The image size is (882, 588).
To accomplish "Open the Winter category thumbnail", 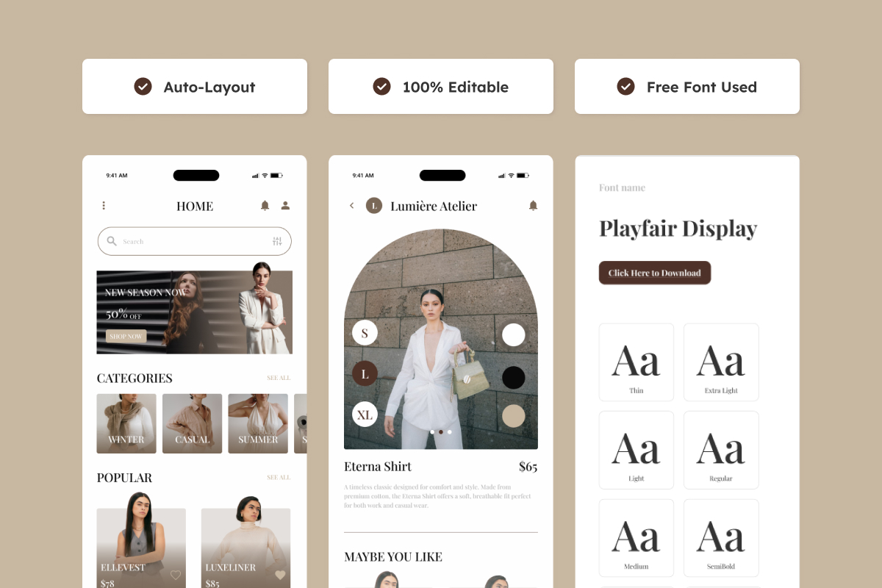I will (126, 423).
